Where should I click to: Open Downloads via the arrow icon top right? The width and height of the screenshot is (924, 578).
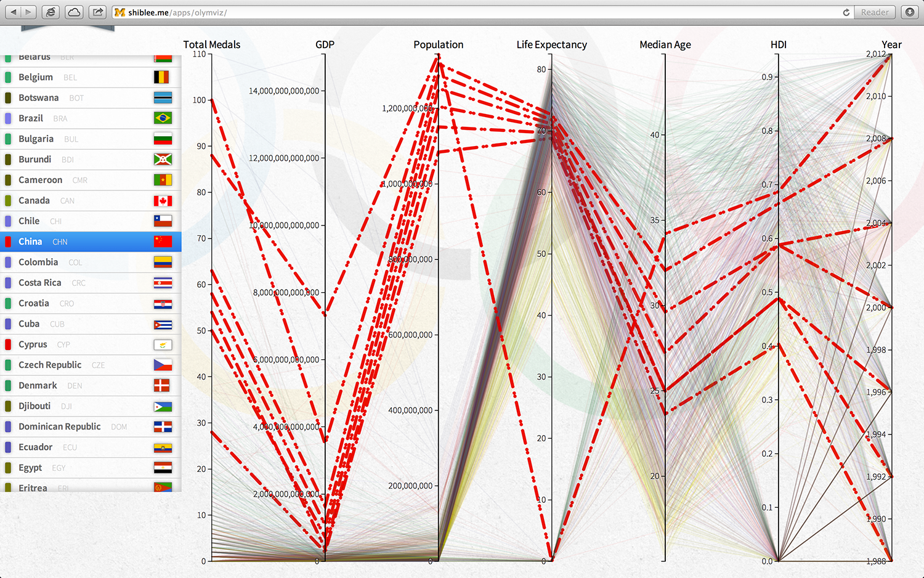tap(910, 12)
